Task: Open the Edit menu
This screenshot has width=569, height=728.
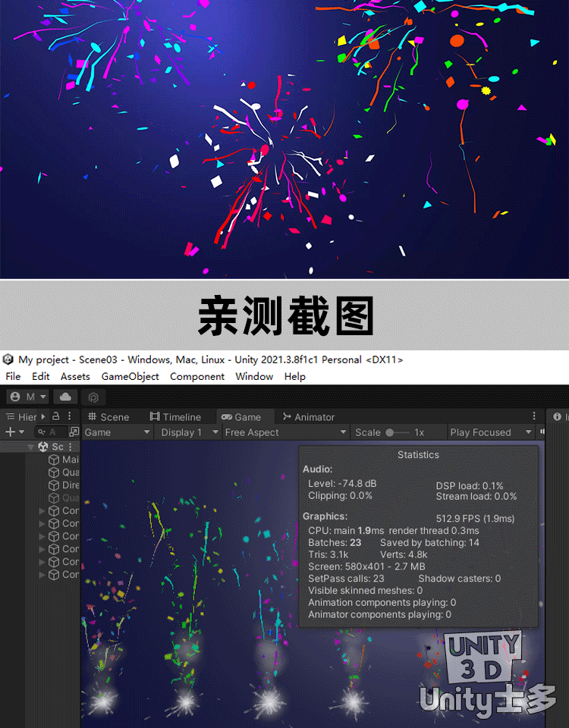Action: click(x=41, y=377)
